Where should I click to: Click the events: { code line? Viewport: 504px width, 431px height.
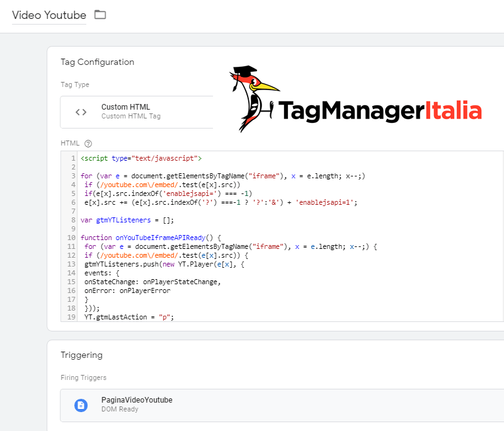coord(101,273)
